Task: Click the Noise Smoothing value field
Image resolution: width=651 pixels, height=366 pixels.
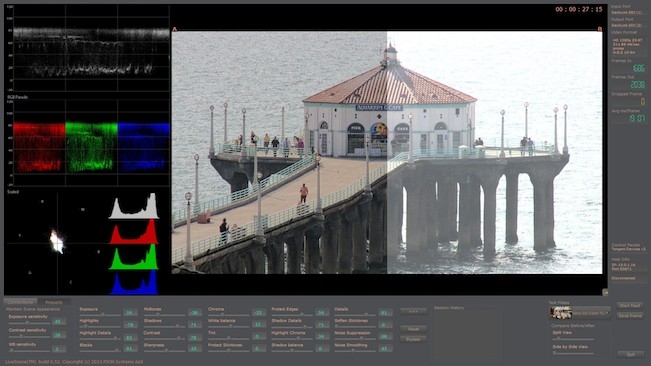Action: tap(385, 349)
